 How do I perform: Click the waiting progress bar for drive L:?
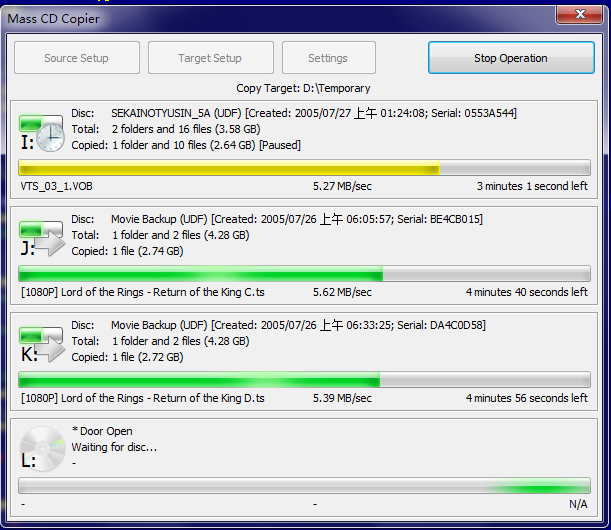pyautogui.click(x=304, y=486)
